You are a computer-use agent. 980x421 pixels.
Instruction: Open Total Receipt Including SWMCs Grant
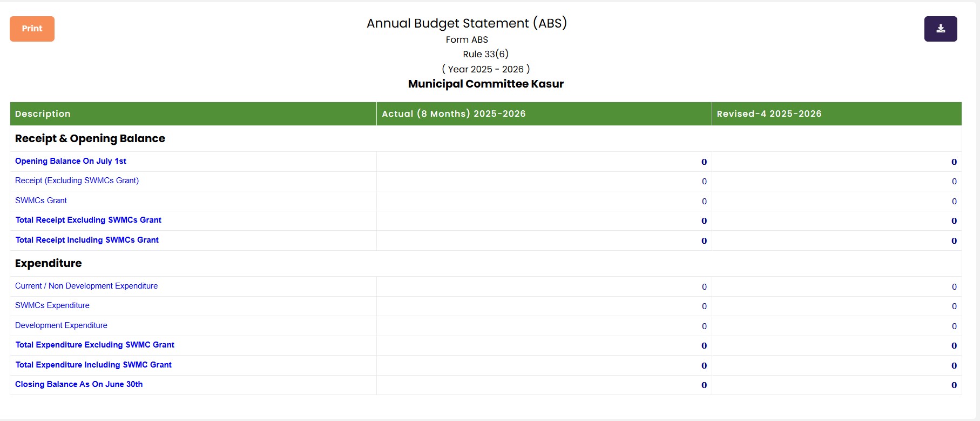(87, 240)
